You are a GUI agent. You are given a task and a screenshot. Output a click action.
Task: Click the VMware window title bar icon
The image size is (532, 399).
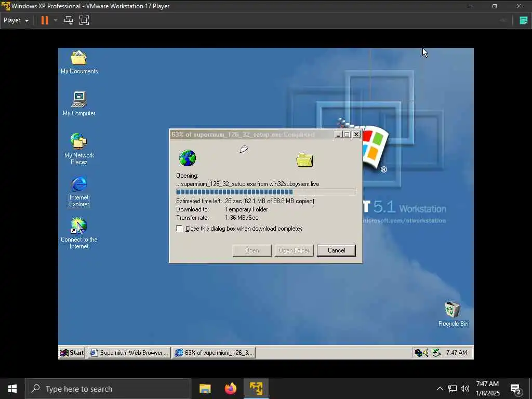(x=5, y=6)
